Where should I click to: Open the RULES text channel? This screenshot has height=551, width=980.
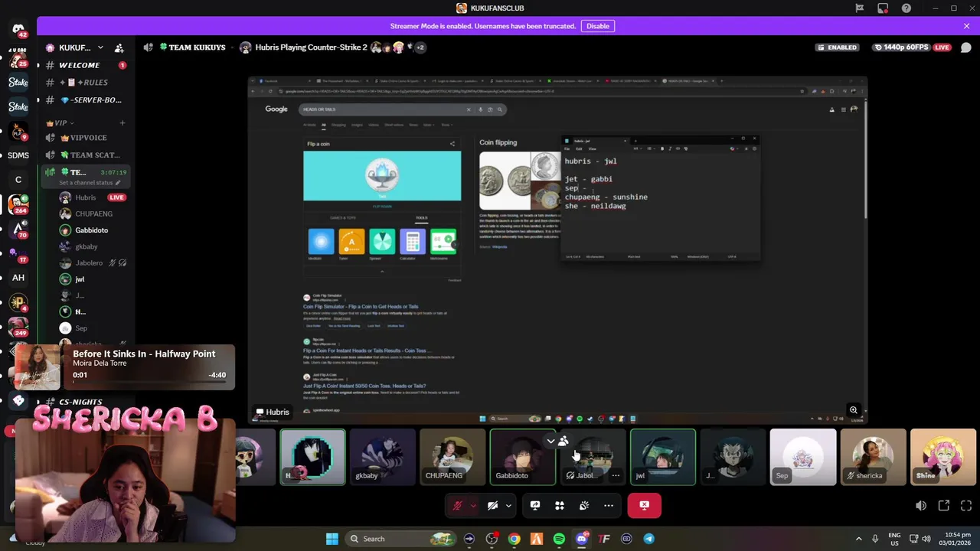pos(85,83)
